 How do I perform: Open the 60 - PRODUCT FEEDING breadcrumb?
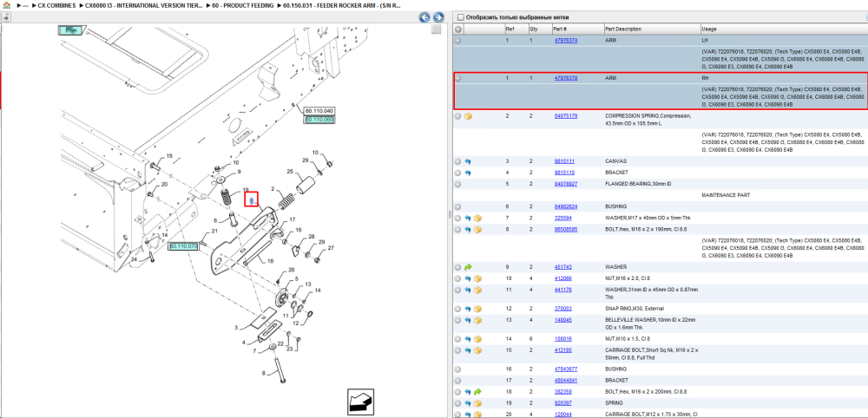tap(242, 5)
